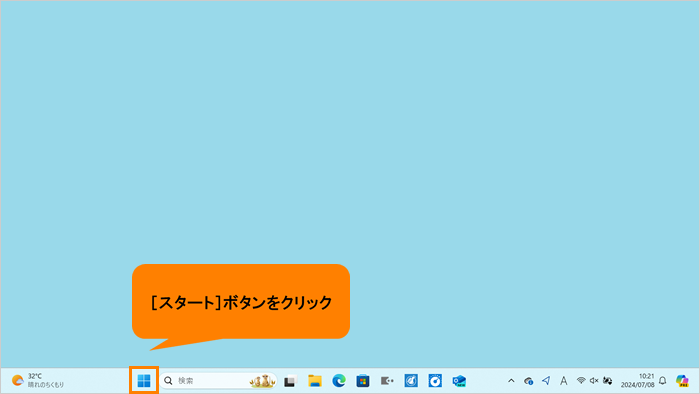Image resolution: width=700 pixels, height=394 pixels.
Task: Toggle the IME input mode A indicator
Action: click(x=563, y=381)
